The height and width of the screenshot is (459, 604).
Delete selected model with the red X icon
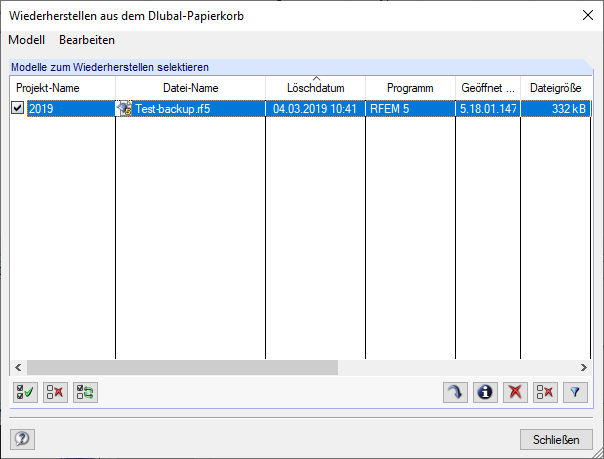pos(515,392)
